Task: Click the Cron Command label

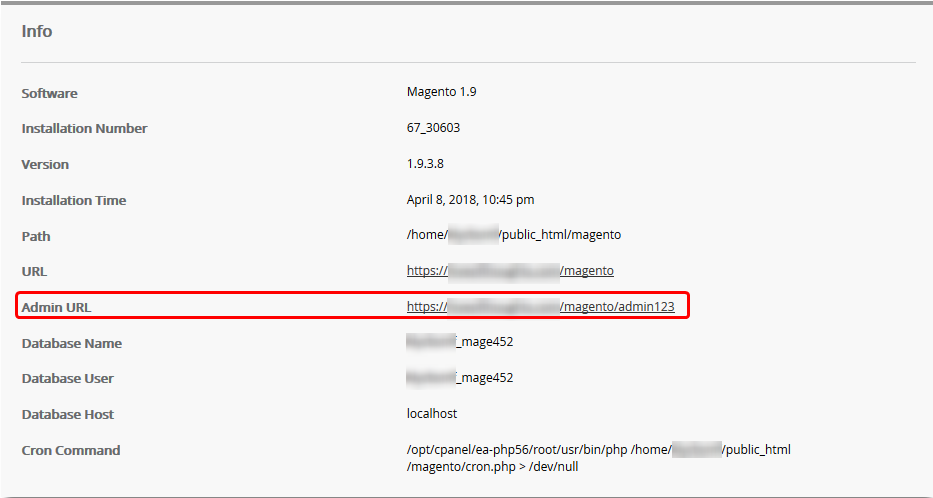Action: coord(71,450)
